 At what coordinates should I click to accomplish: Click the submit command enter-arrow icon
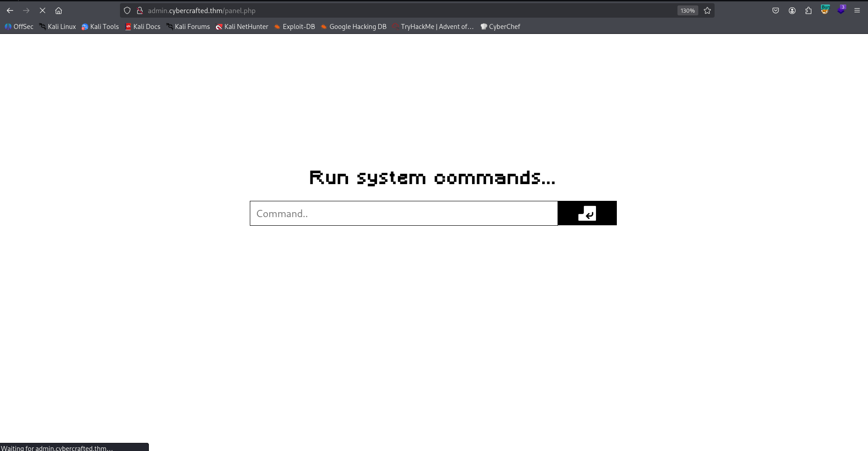[587, 213]
